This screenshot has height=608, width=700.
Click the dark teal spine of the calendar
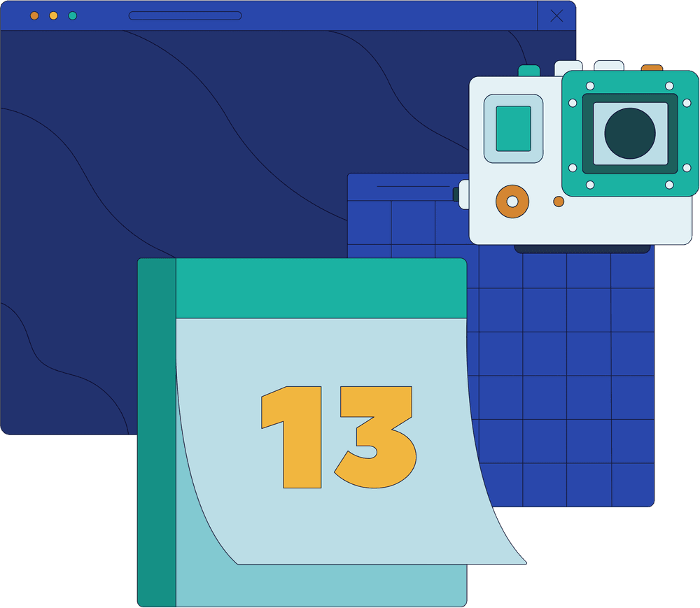click(157, 432)
